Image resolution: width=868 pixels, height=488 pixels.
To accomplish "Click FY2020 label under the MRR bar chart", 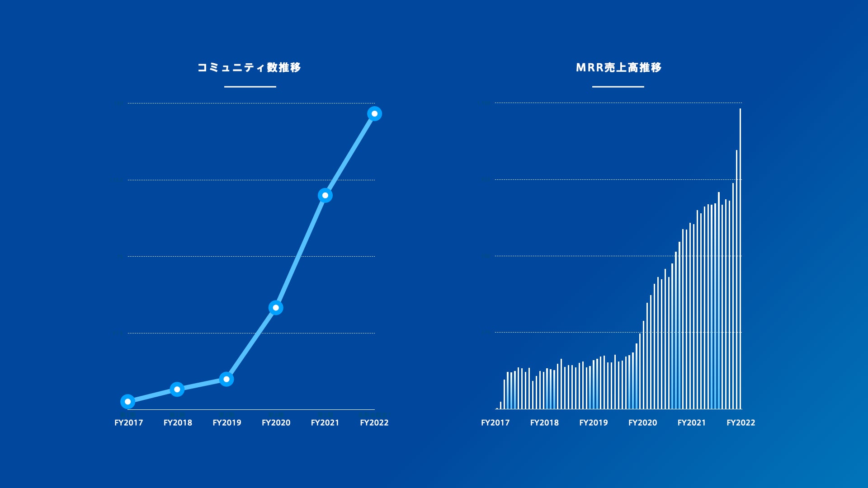I will [x=642, y=423].
